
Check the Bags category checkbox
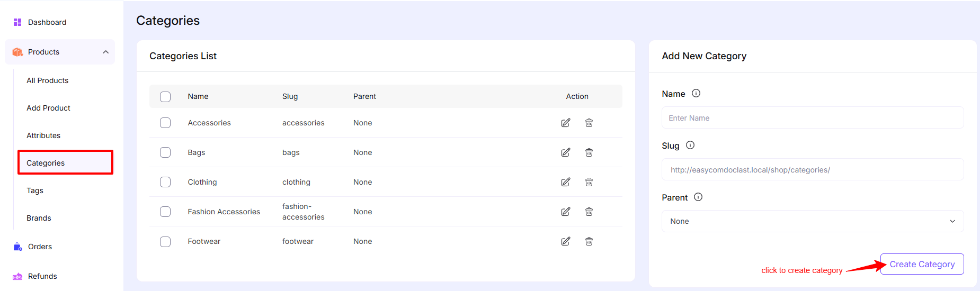point(165,152)
